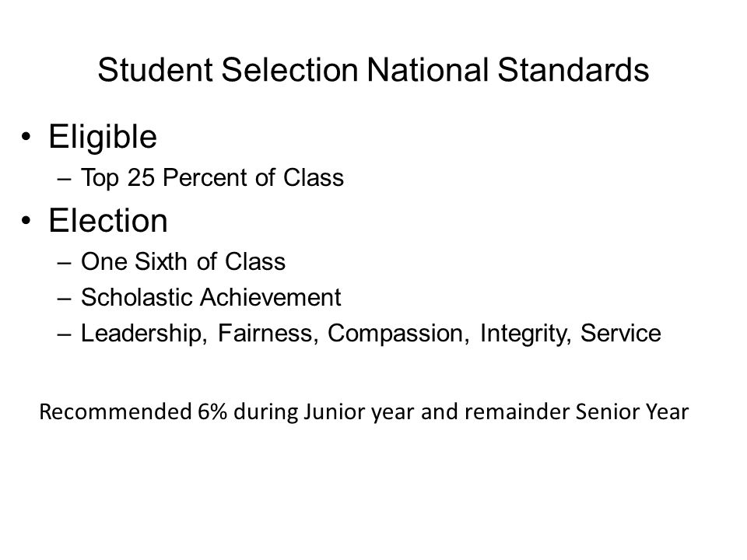The height and width of the screenshot is (560, 747).
Task: Click the slide title Student Selection National Standards
Action: [x=373, y=70]
